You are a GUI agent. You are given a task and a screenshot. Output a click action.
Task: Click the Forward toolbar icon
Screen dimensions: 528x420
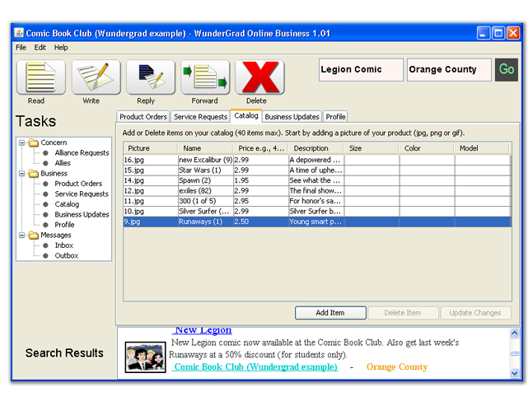point(205,77)
